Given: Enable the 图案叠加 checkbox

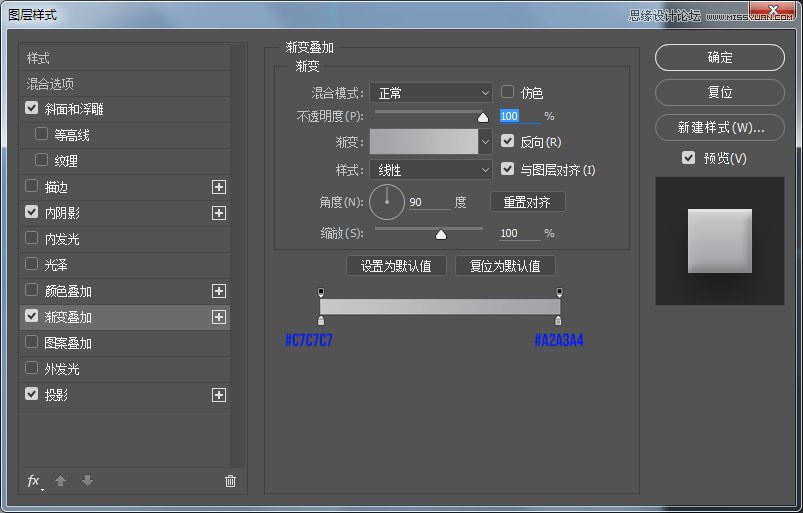Looking at the screenshot, I should (31, 342).
